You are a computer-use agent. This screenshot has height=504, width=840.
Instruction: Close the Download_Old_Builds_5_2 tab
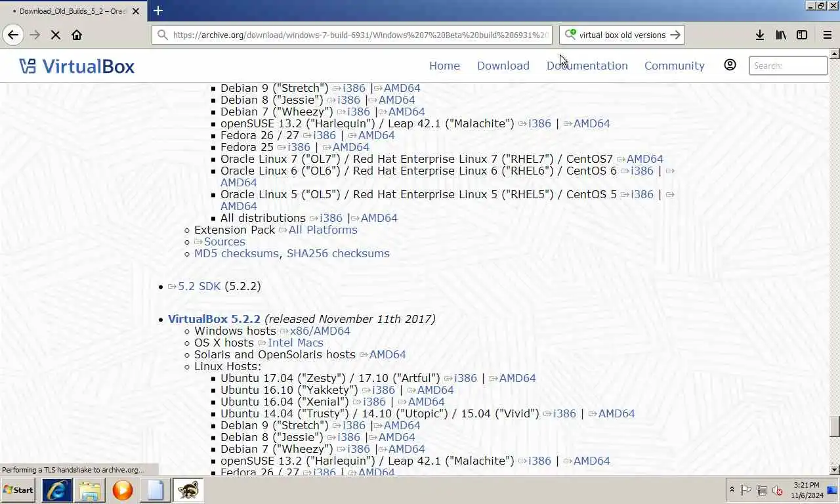click(136, 11)
